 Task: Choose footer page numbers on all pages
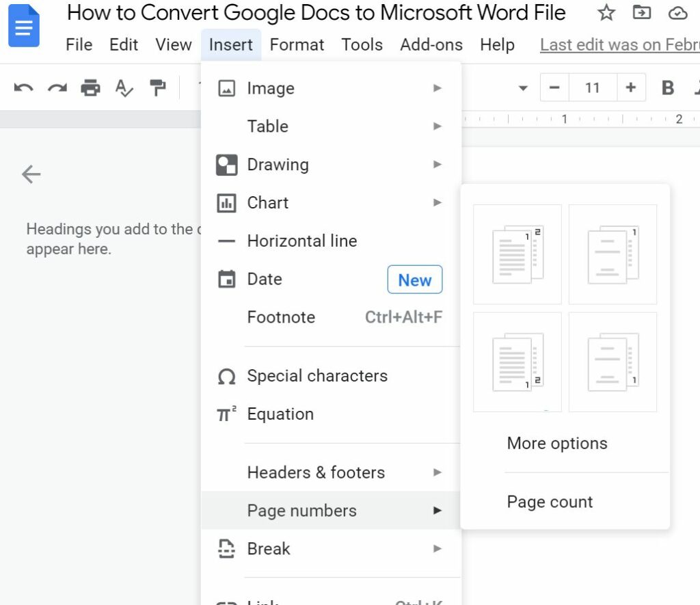click(x=517, y=362)
